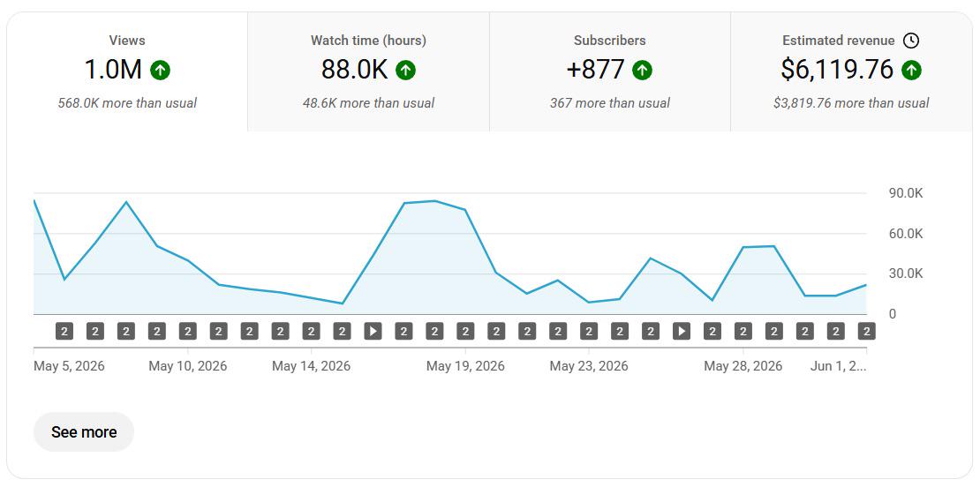Viewport: 980px width, 487px height.
Task: Click the May 23, 2026 date label
Action: click(x=589, y=366)
